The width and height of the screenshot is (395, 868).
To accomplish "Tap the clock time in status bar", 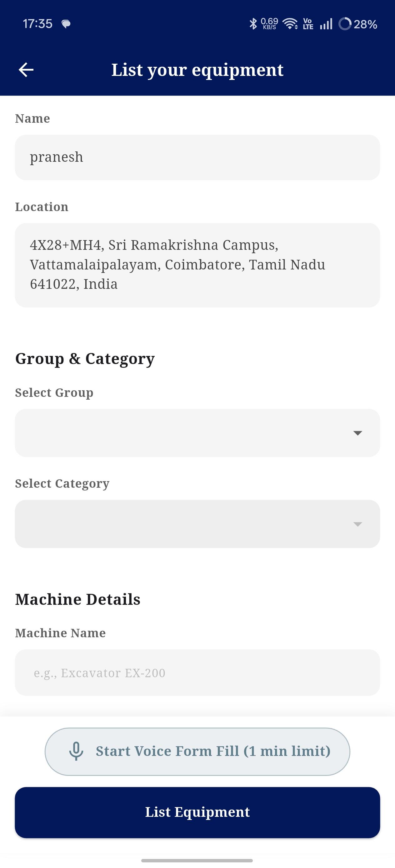I will [38, 24].
